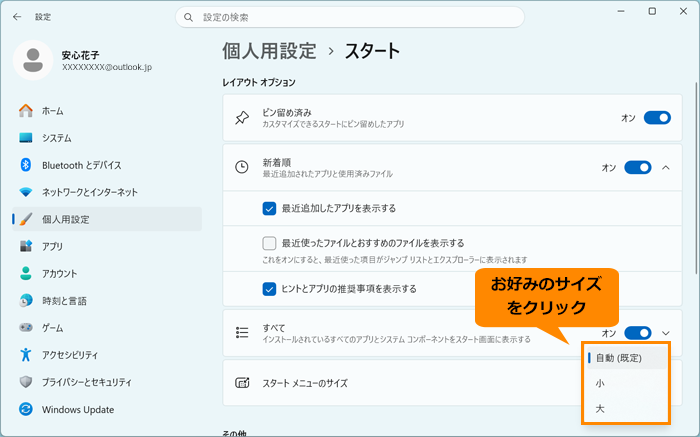The image size is (700, 437).
Task: Uncheck 最近追加したアプリを表示する
Action: [x=269, y=208]
